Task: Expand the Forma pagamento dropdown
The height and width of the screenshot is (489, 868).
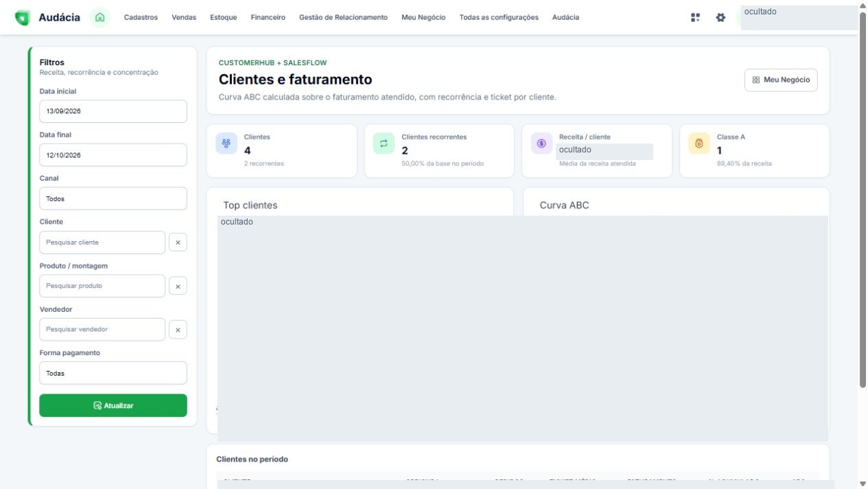Action: (113, 373)
